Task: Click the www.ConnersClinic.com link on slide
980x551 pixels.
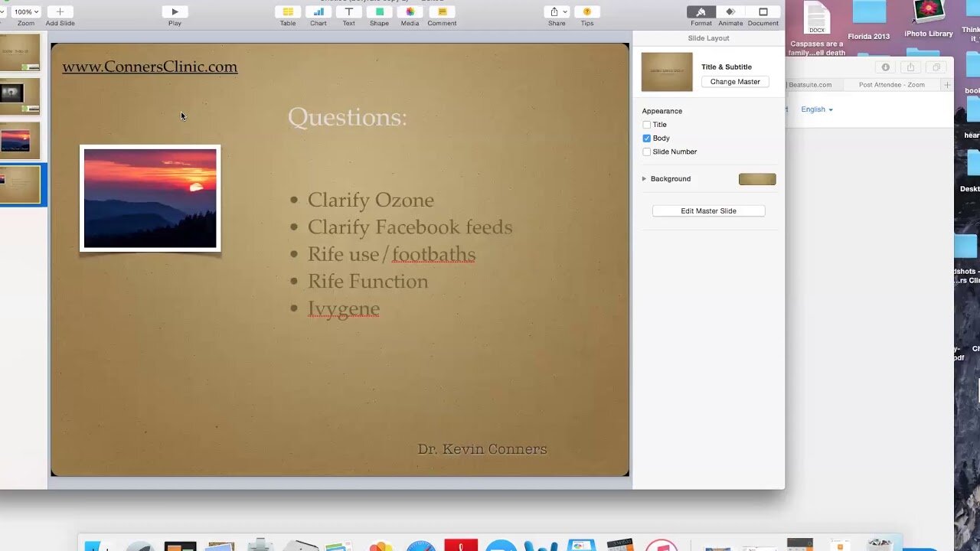Action: coord(150,67)
